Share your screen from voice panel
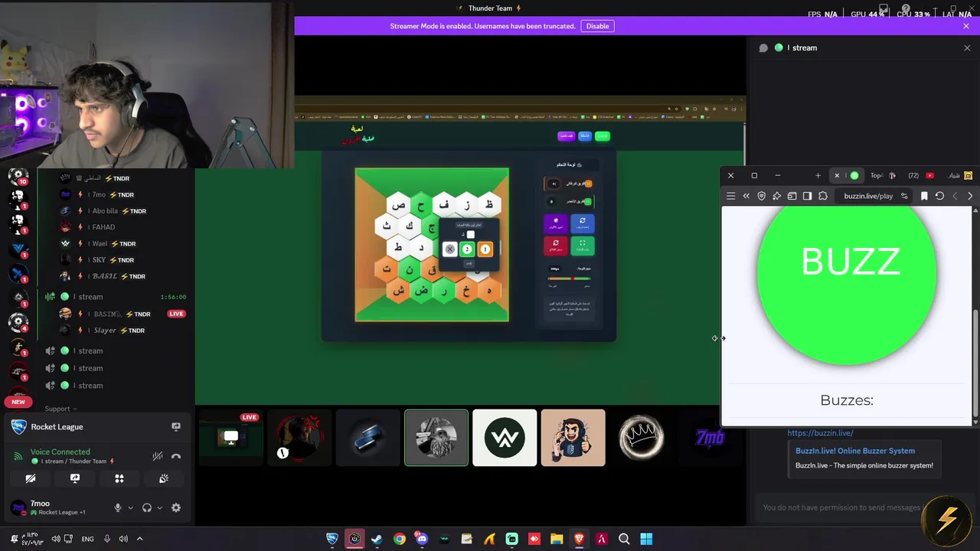 75,478
